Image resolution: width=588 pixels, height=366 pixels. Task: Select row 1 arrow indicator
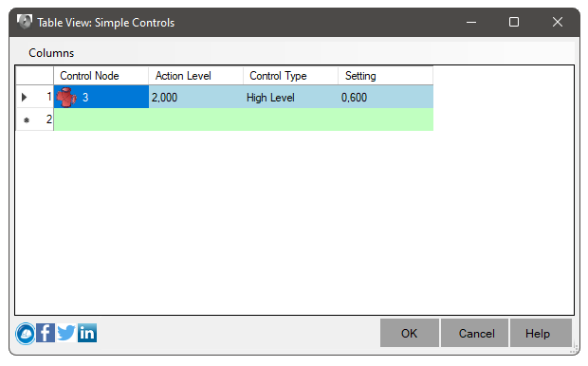25,97
